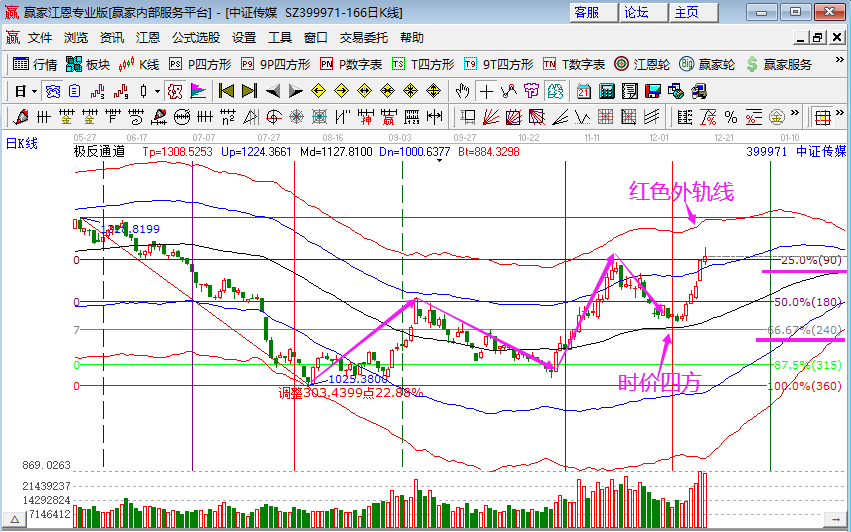Jump to first bar arrow icon
Viewport: 851px width, 532px height.
[226, 91]
